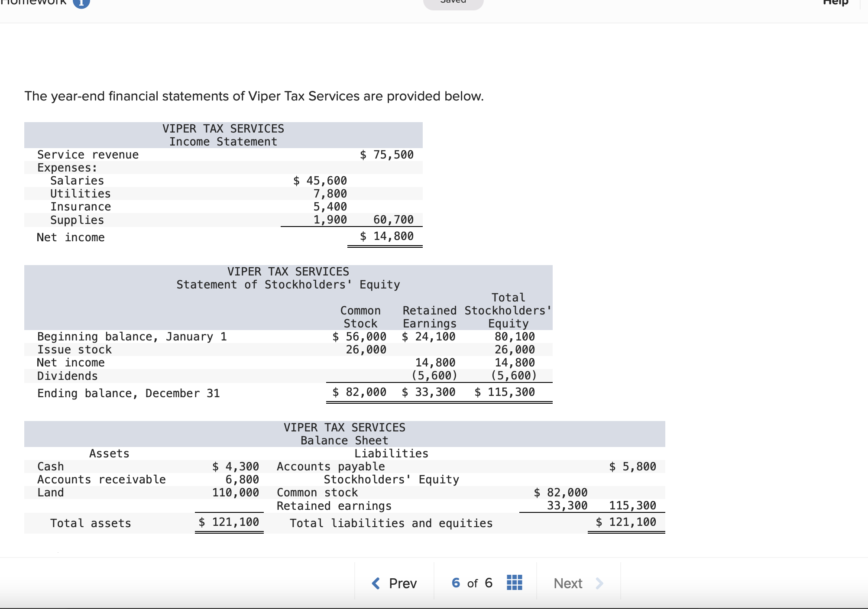Viewport: 868px width, 609px height.
Task: Go to previous question with Prev
Action: click(402, 583)
